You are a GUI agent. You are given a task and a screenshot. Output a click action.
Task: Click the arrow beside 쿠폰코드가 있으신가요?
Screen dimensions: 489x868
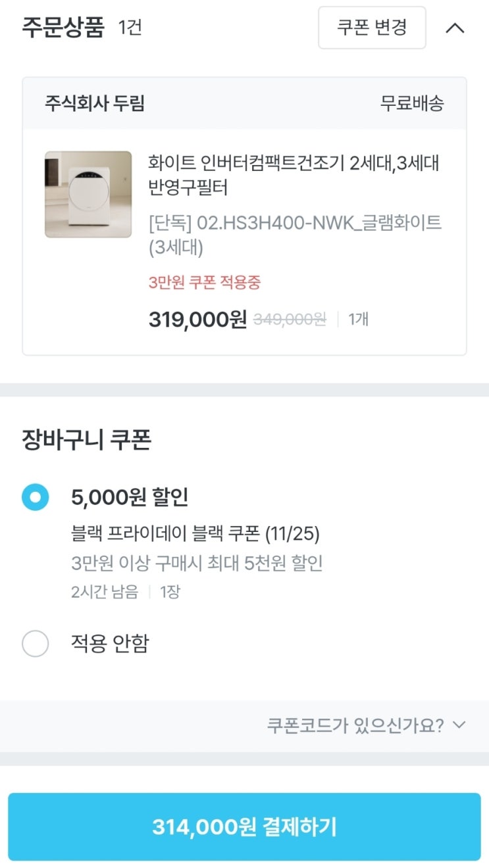point(460,725)
